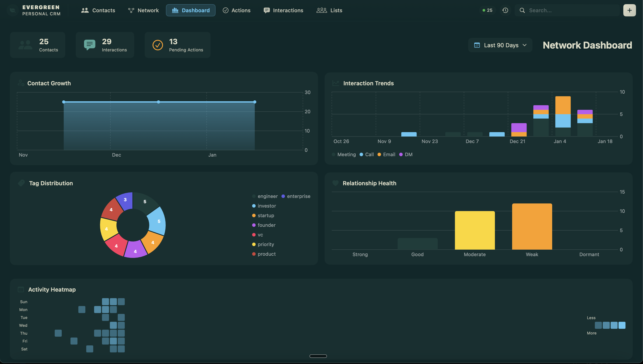The image size is (643, 364).
Task: Click the Pending Actions checkmark icon
Action: [158, 45]
